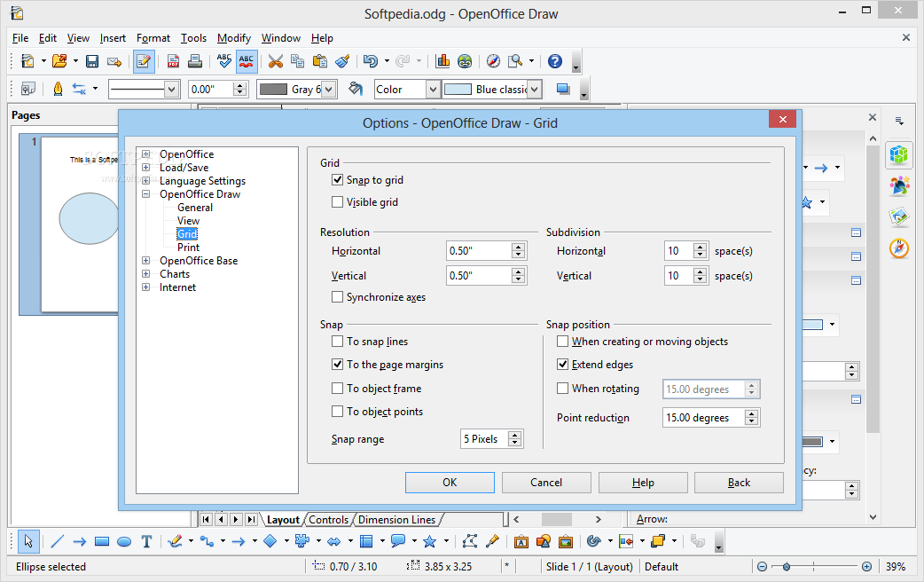Viewport: 924px width, 582px height.
Task: Open the Gallery icon in sidebar
Action: (898, 216)
